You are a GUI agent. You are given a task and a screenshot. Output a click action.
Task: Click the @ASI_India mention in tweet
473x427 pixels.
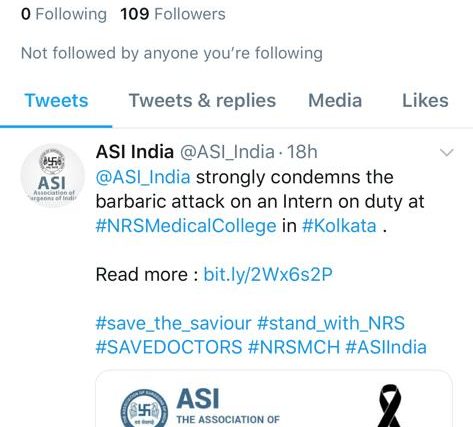[143, 177]
